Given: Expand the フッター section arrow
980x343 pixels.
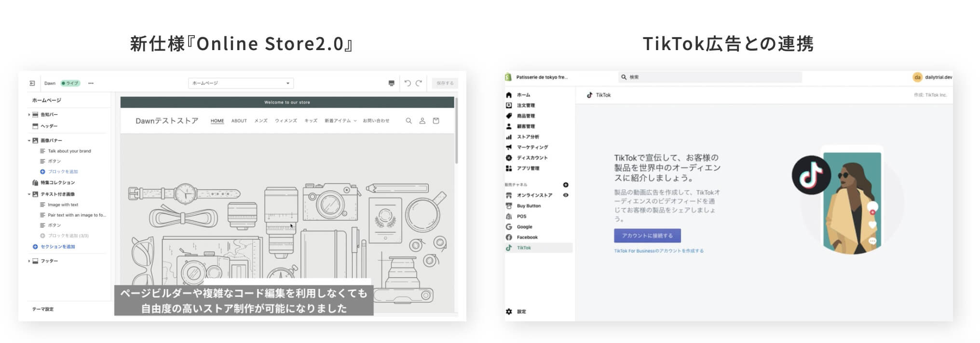Looking at the screenshot, I should pyautogui.click(x=29, y=261).
